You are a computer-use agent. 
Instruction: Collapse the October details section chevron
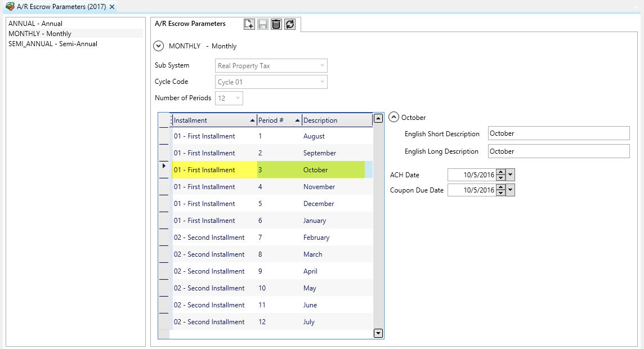pyautogui.click(x=394, y=118)
